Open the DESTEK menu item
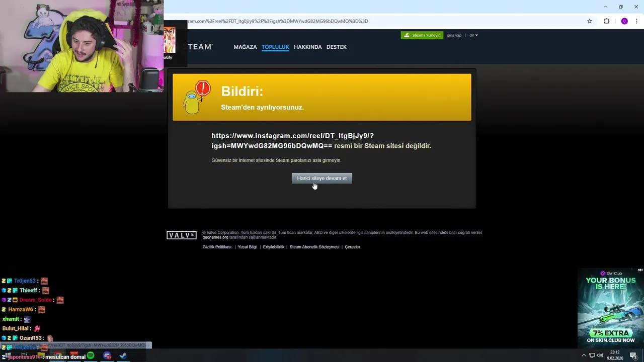The height and width of the screenshot is (362, 644). pos(337,47)
